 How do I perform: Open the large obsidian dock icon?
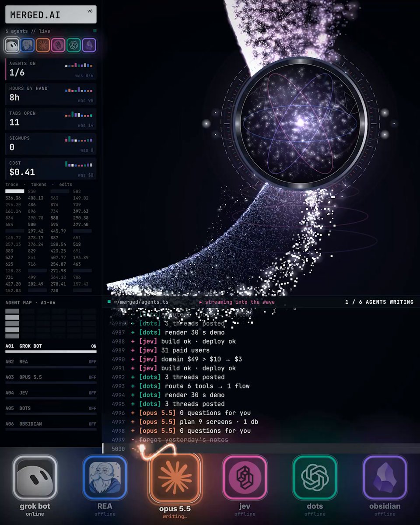385,477
